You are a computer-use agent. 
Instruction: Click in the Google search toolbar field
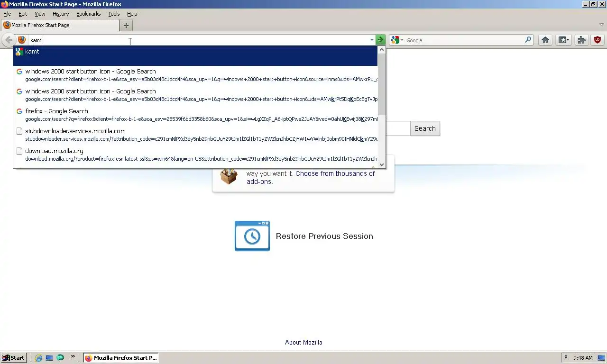coord(464,40)
